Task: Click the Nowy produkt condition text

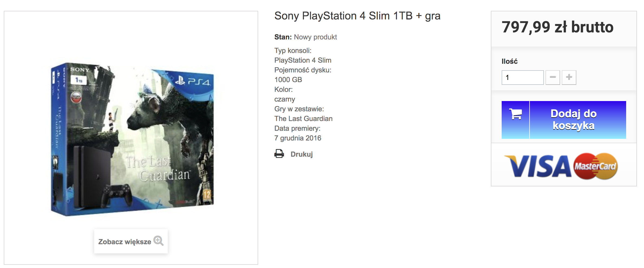Action: 315,37
